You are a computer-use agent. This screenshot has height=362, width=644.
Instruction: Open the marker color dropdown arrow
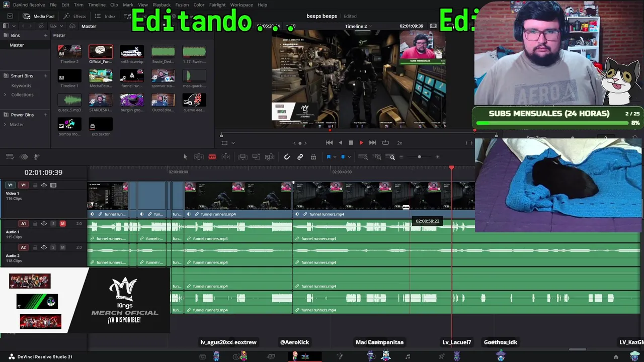(349, 157)
